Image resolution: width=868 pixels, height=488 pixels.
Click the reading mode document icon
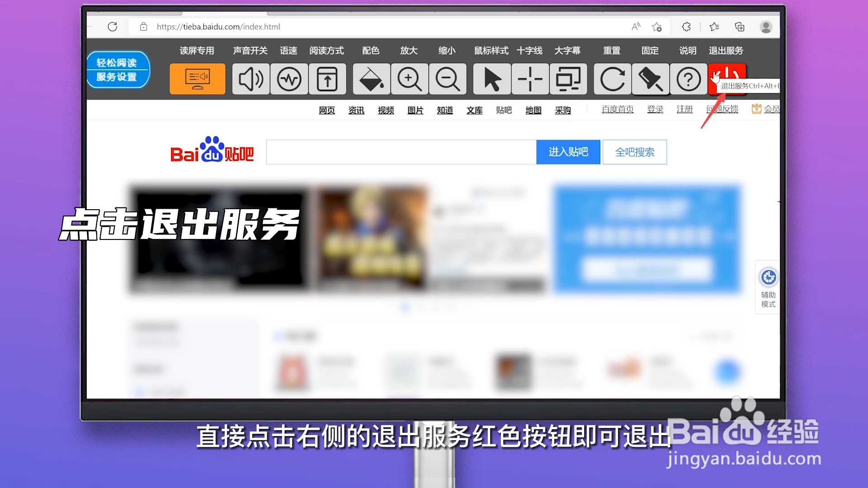click(x=327, y=79)
